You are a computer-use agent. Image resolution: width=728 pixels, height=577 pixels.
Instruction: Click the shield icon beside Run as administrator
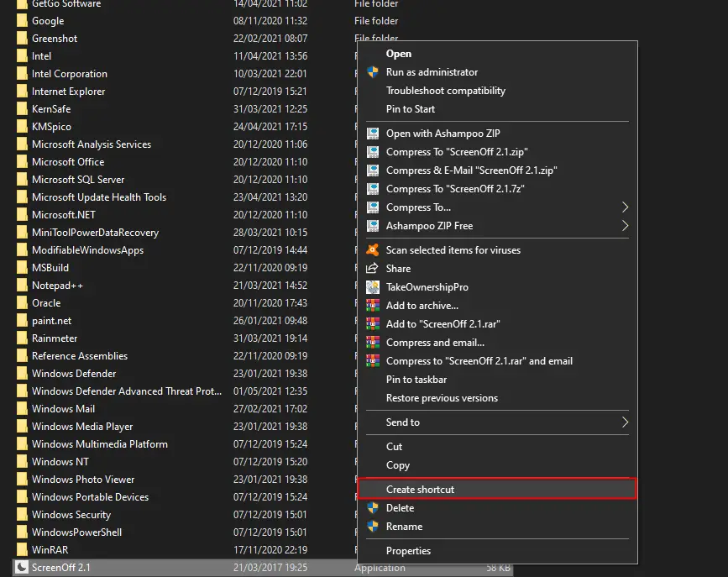point(373,72)
